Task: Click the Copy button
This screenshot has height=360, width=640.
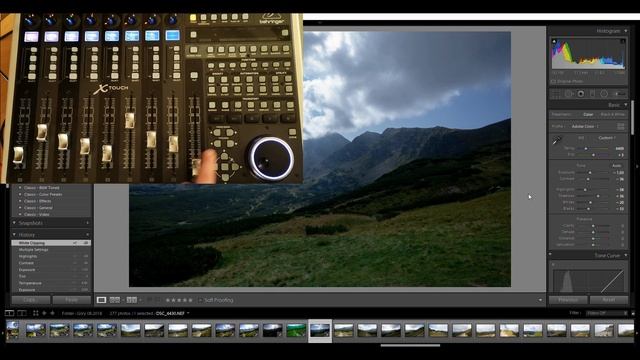Action: coord(31,300)
